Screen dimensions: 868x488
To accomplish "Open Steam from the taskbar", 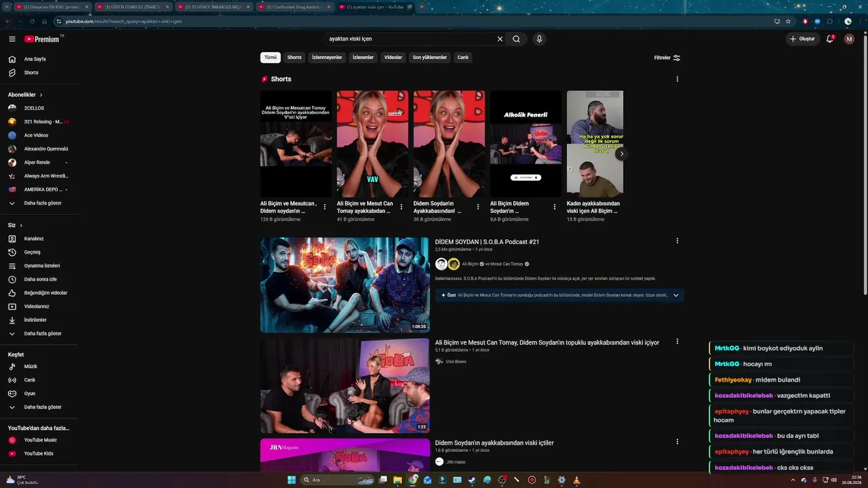I will 472,480.
